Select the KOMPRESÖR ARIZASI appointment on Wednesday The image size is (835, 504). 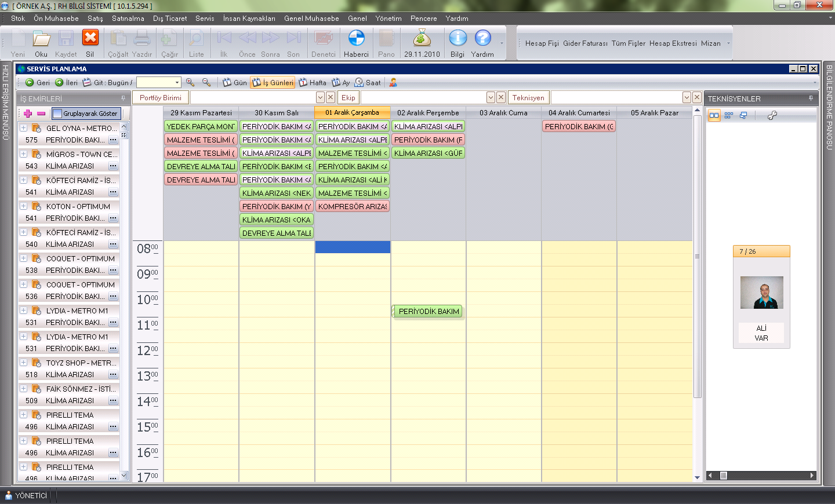click(352, 206)
